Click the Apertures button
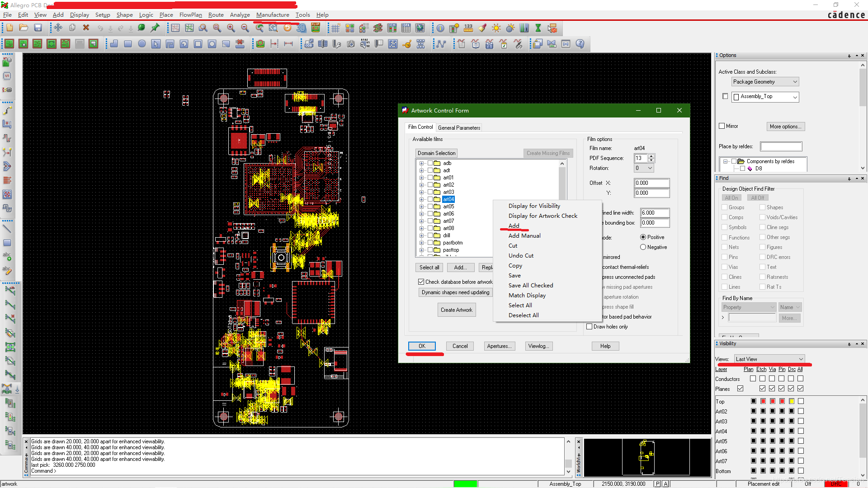868x488 pixels. point(499,346)
